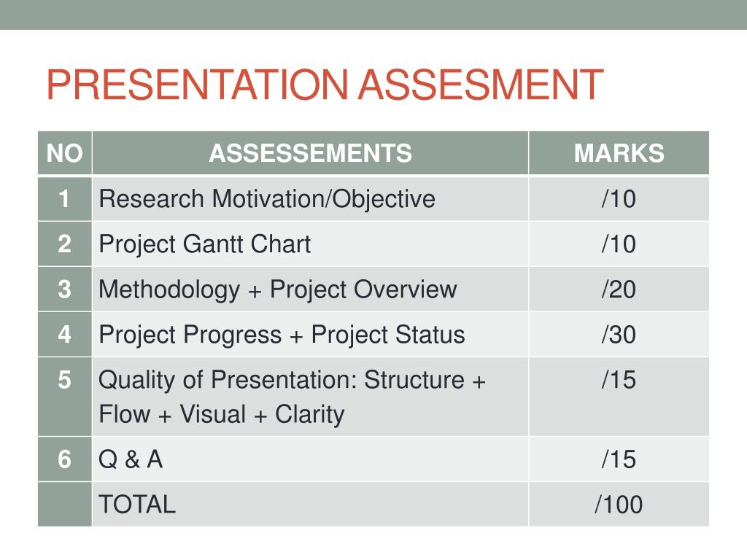
Task: Click marks cell for Research Motivation row
Action: click(619, 198)
